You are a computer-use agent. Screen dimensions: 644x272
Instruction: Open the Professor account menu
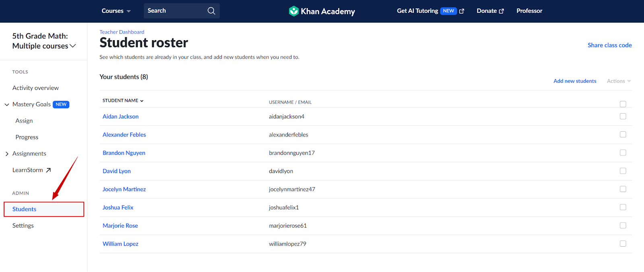point(529,11)
